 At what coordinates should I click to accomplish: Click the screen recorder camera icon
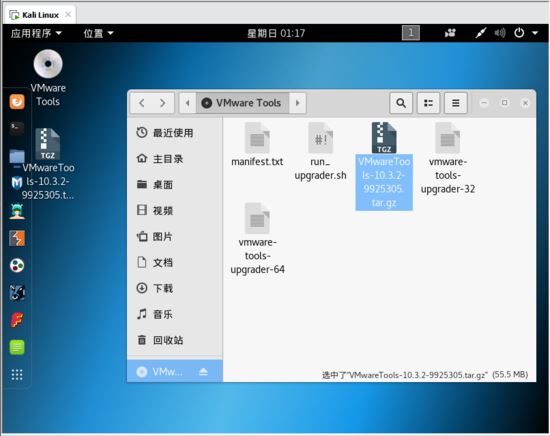(x=450, y=33)
